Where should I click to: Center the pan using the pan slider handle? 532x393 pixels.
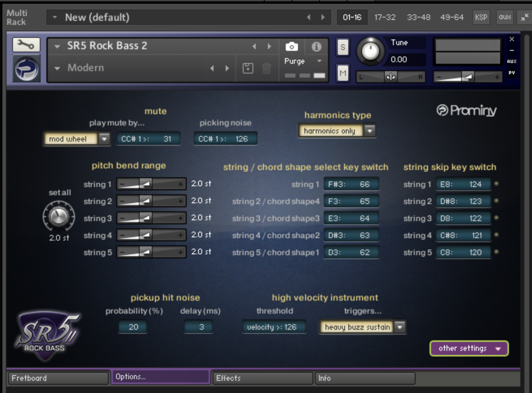click(x=391, y=77)
